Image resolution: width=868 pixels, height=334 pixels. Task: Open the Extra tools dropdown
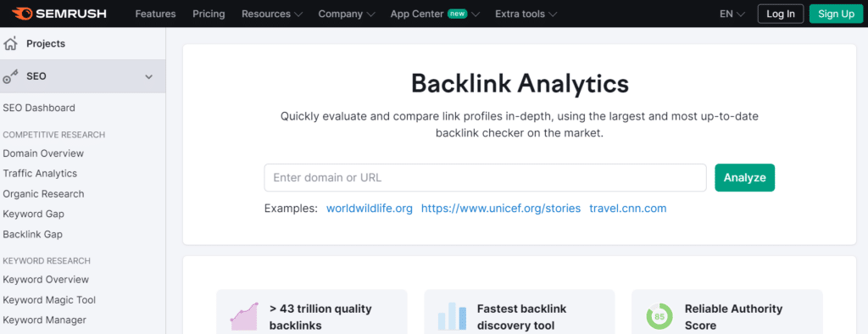coord(526,14)
